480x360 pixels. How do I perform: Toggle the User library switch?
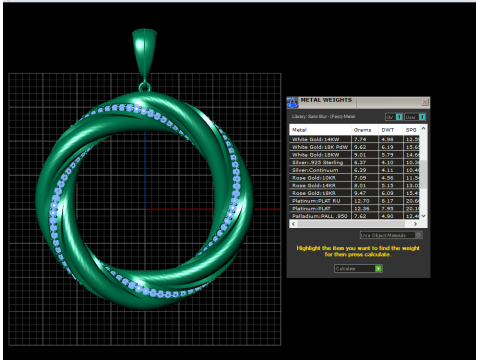422,117
